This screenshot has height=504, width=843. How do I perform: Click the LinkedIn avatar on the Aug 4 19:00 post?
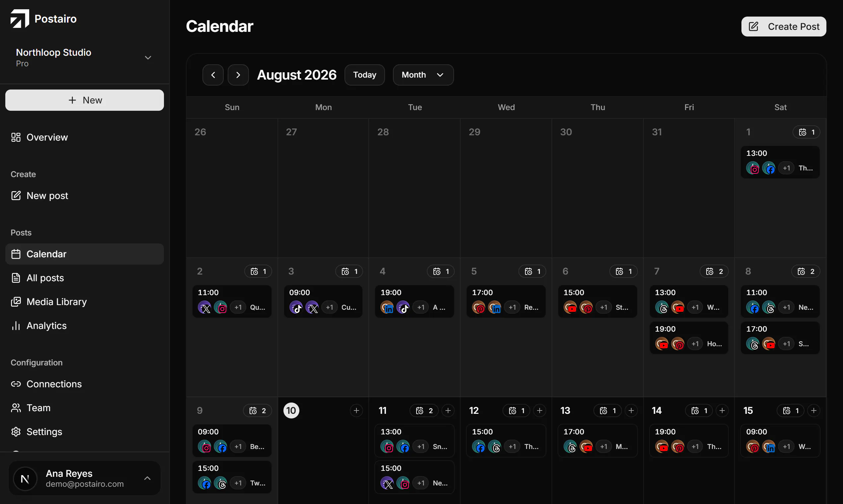[387, 307]
